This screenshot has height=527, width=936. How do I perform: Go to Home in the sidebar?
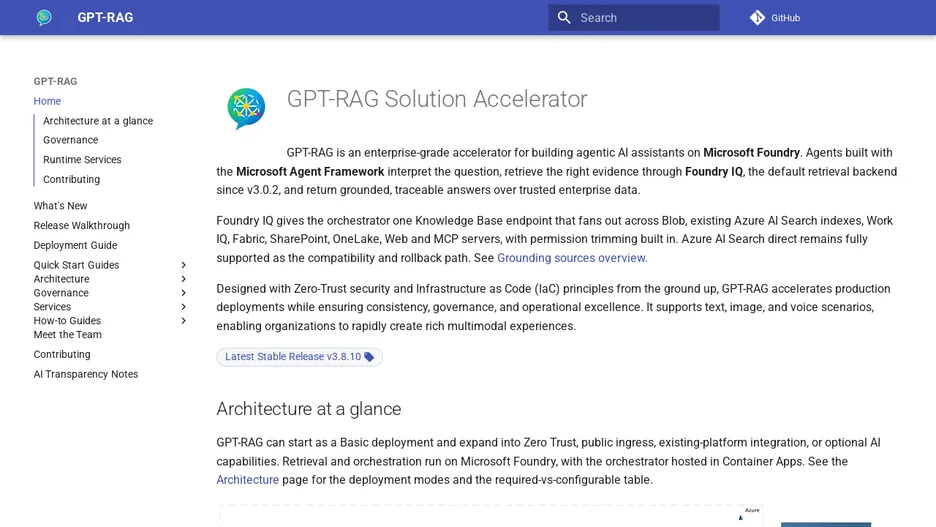(47, 101)
